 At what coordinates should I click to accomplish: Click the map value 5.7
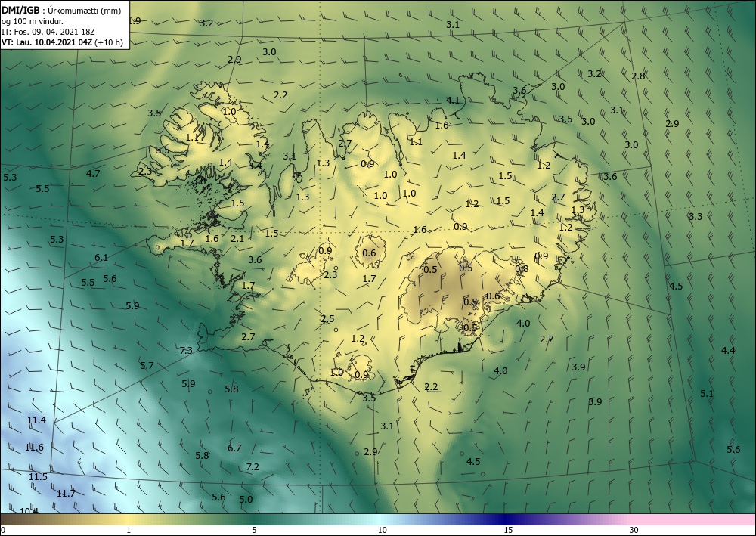coord(147,365)
